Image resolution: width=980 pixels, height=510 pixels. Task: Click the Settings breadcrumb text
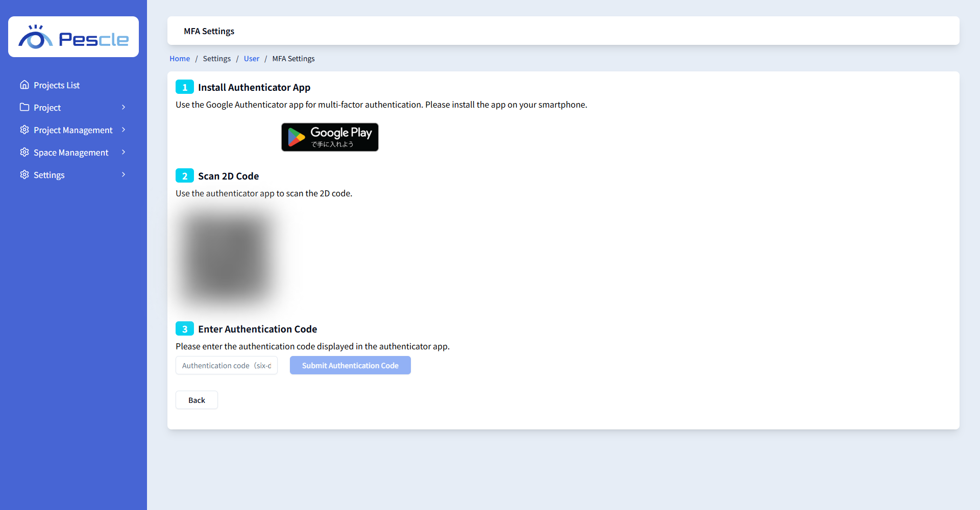217,59
